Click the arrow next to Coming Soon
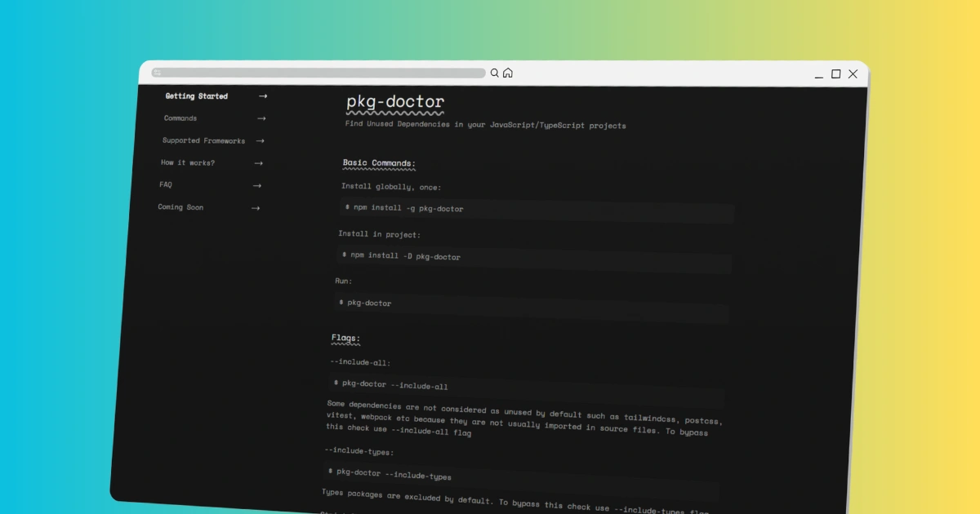This screenshot has width=980, height=514. coord(256,207)
